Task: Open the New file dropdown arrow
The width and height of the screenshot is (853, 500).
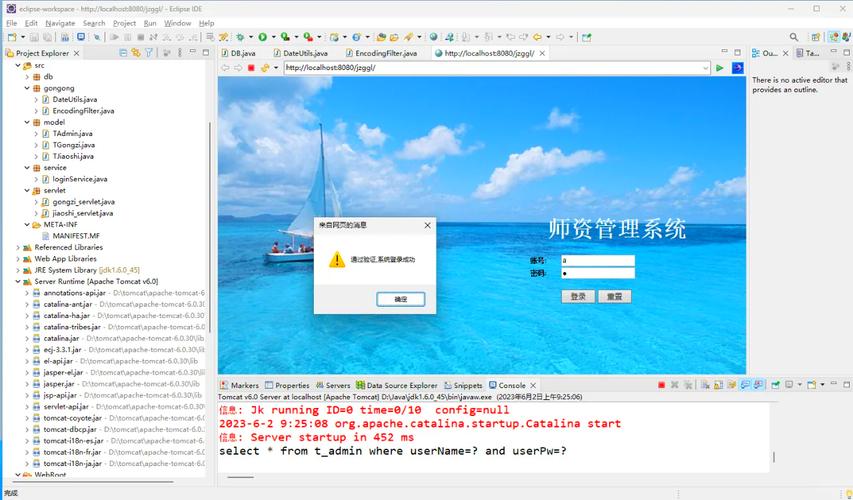Action: pyautogui.click(x=22, y=37)
